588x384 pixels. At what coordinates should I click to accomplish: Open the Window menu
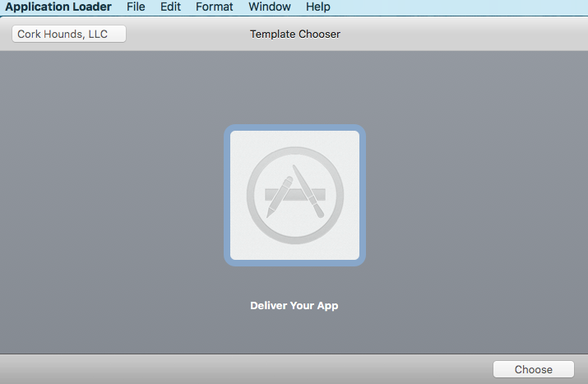click(x=270, y=7)
